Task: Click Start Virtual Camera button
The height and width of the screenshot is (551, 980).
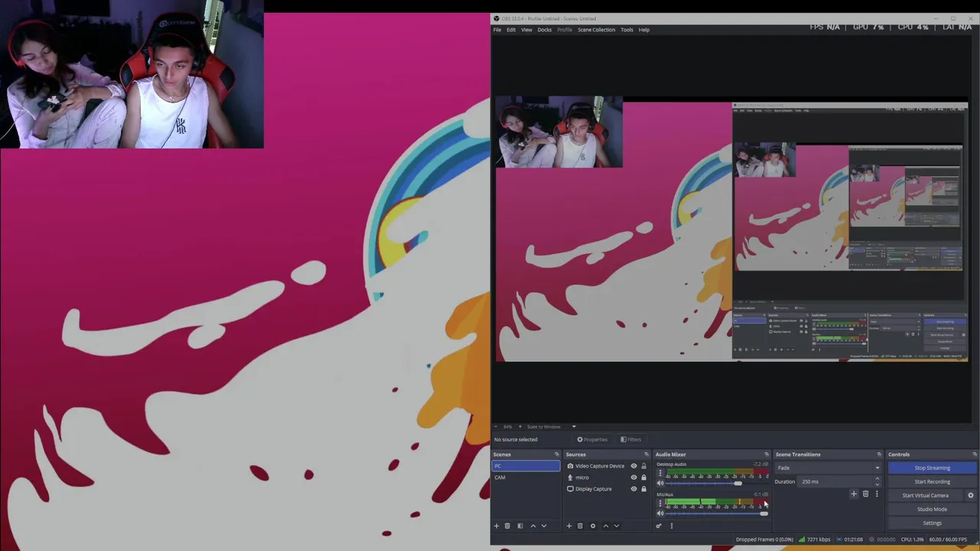Action: click(x=926, y=495)
